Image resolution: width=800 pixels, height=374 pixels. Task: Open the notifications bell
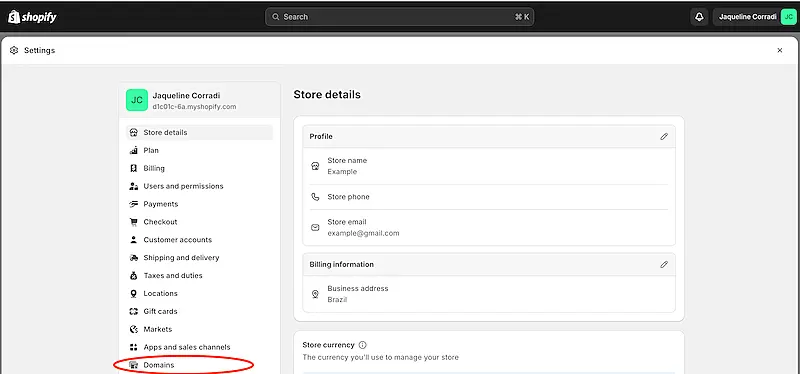coord(699,17)
